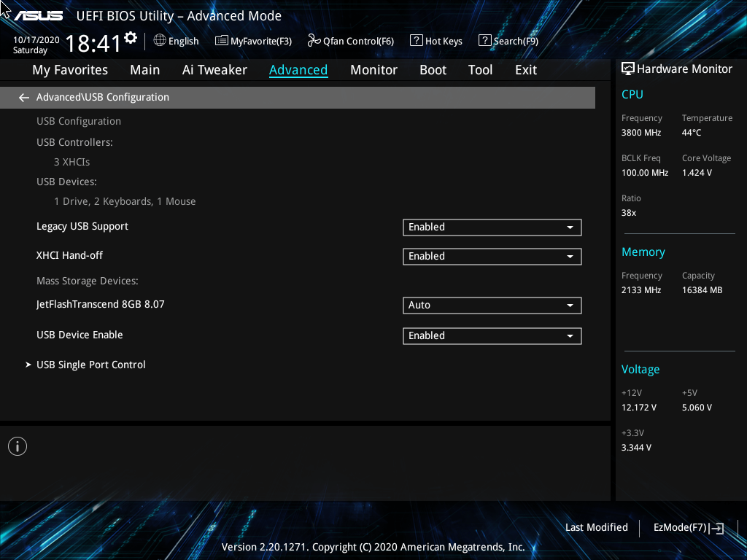The height and width of the screenshot is (560, 747).
Task: Click MyFavorite(F3) label
Action: tap(261, 41)
